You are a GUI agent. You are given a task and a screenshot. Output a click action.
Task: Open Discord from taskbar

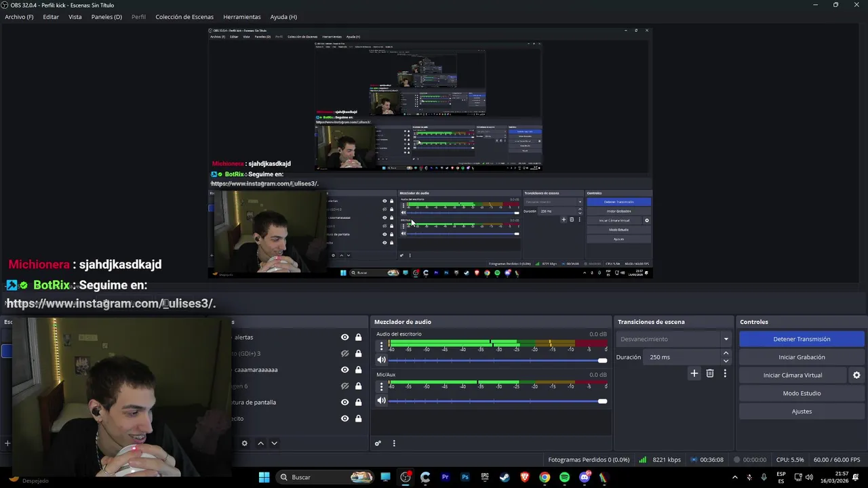pos(585,477)
